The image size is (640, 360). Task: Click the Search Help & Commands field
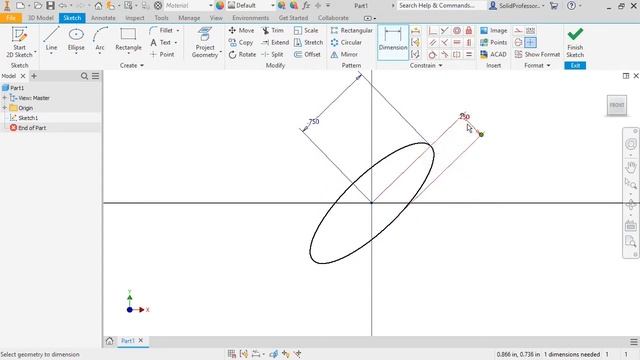tap(441, 6)
